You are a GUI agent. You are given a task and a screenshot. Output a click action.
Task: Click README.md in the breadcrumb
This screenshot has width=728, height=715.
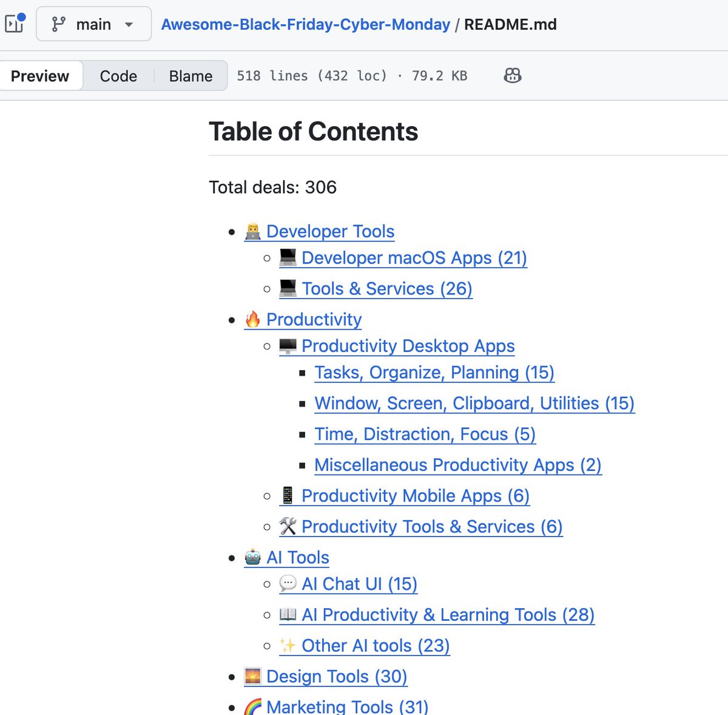pos(510,24)
